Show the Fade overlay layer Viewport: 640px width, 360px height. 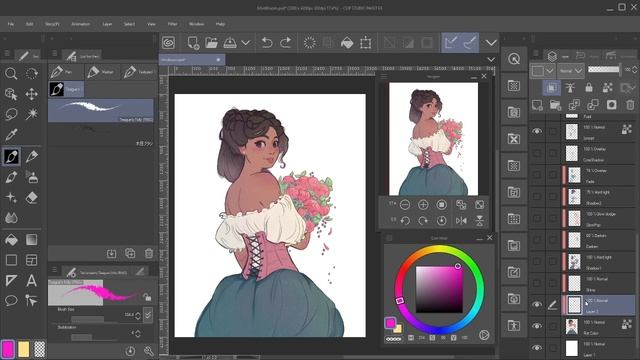click(x=537, y=175)
